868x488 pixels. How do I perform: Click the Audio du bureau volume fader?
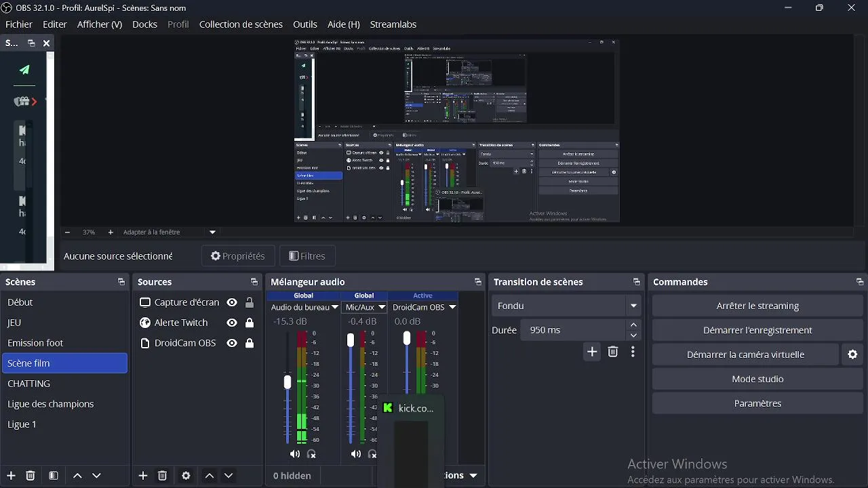click(x=288, y=382)
